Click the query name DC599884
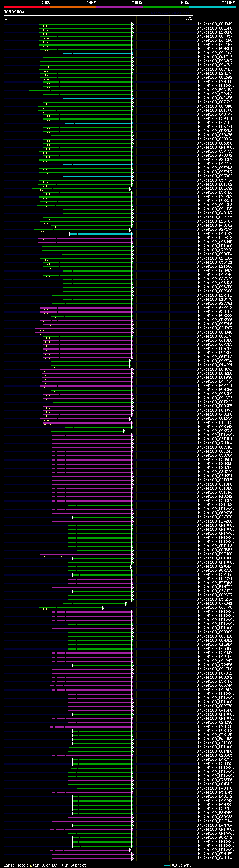The width and height of the screenshot is (239, 868). [x=14, y=12]
